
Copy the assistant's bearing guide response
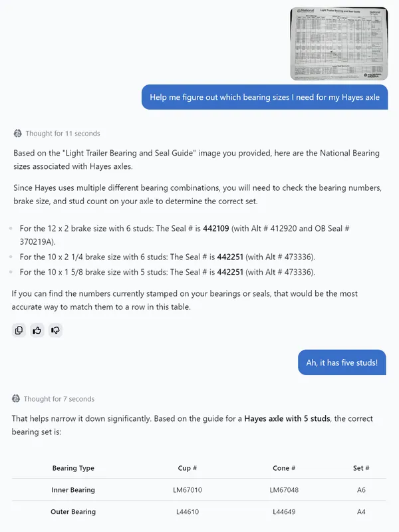tap(19, 331)
